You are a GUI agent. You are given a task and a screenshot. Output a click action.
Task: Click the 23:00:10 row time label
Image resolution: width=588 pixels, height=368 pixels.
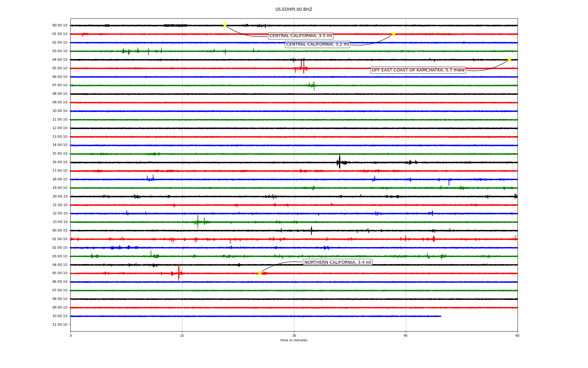coord(60,222)
